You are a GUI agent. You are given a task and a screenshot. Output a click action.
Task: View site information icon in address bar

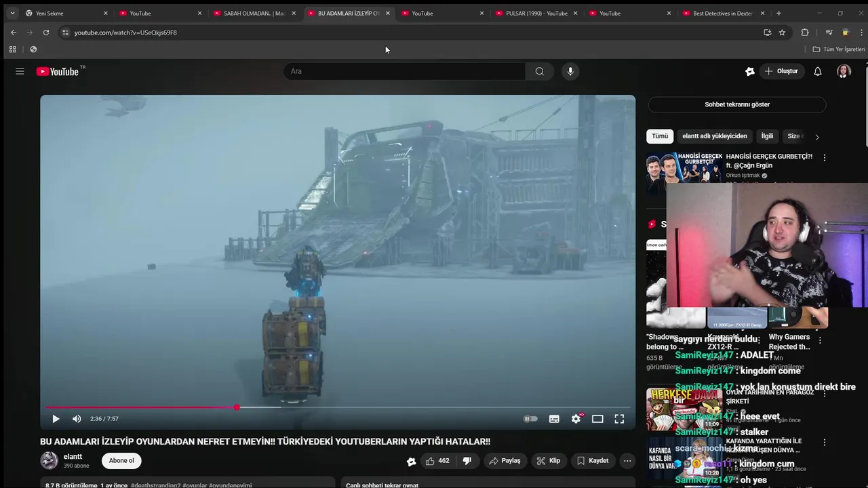(x=65, y=33)
